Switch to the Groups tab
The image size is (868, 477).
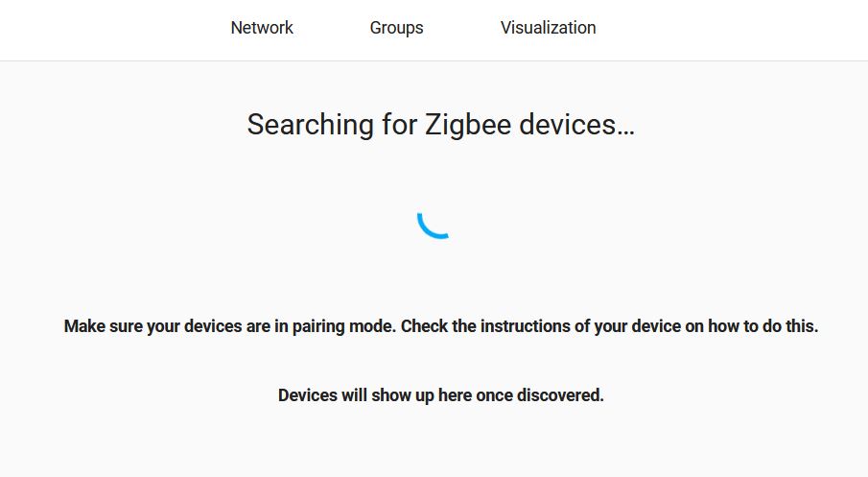point(396,28)
